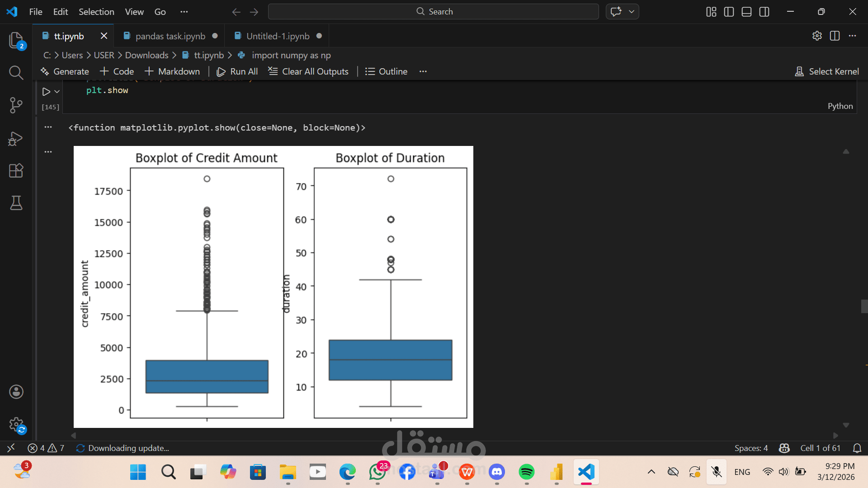This screenshot has width=868, height=488.
Task: Click the Run All button
Action: (237, 71)
